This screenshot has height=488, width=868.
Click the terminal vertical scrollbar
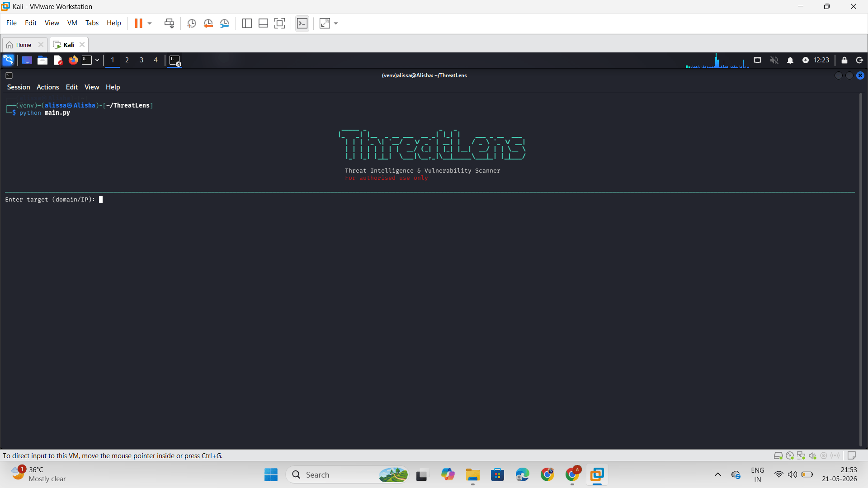click(861, 270)
